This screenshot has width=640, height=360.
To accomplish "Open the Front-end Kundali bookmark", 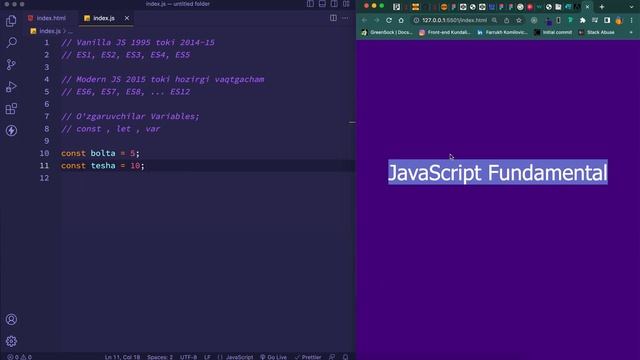I will 445,32.
